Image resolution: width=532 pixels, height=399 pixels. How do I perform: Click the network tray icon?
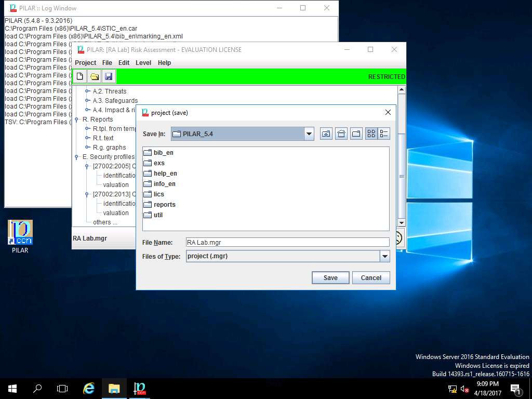453,389
